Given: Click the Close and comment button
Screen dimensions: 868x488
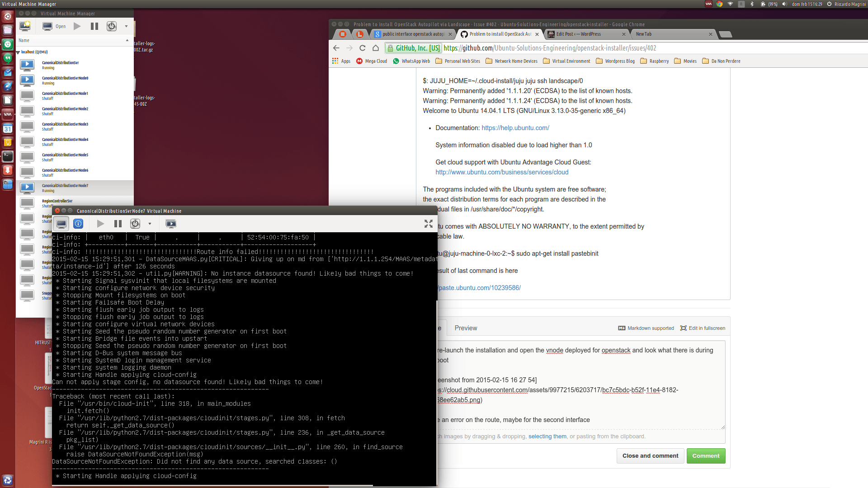Looking at the screenshot, I should tap(650, 456).
